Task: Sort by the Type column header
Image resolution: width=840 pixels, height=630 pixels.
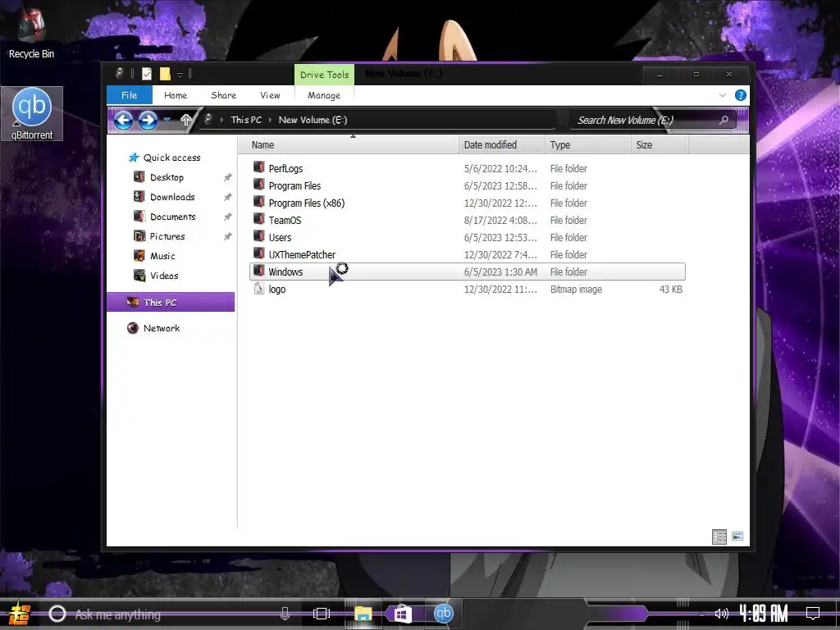Action: [588, 144]
